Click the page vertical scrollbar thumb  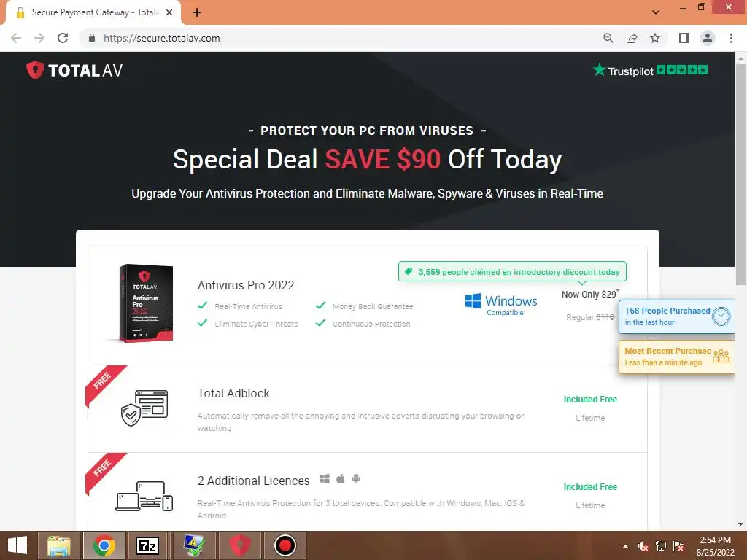[740, 174]
